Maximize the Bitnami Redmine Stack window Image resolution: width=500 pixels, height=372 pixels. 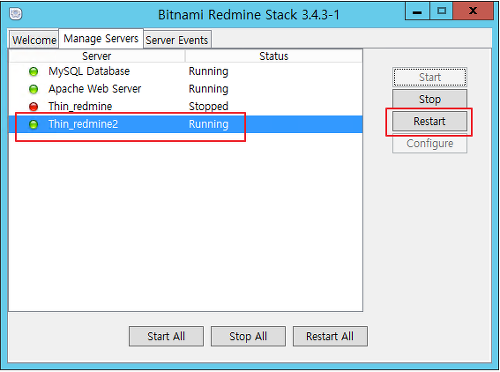click(441, 11)
